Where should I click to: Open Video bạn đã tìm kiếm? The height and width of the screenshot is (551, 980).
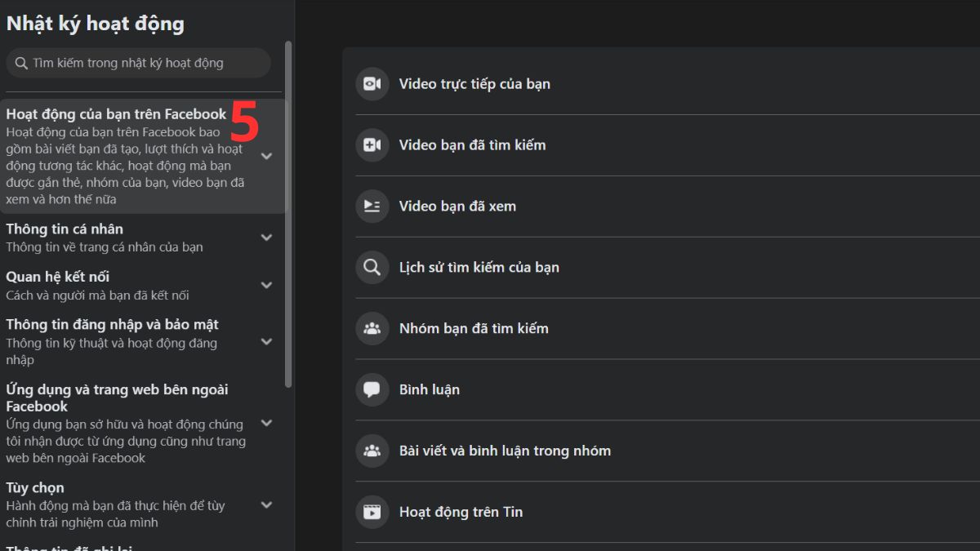click(472, 144)
